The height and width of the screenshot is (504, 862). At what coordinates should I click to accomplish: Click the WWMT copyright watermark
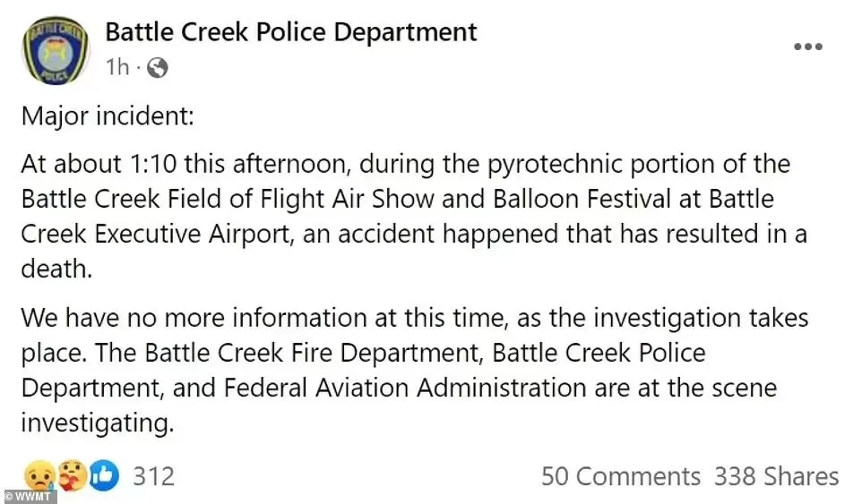tap(29, 496)
